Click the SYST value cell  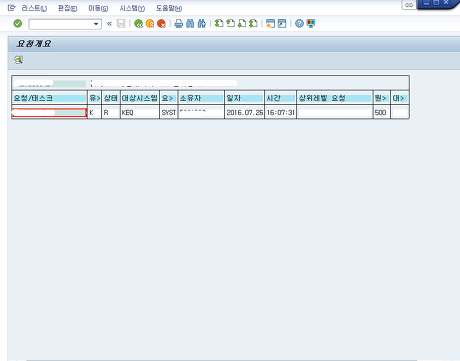pyautogui.click(x=169, y=113)
